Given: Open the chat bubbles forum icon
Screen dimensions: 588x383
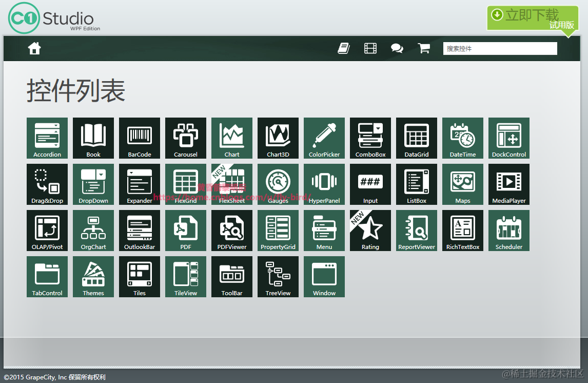Looking at the screenshot, I should pyautogui.click(x=397, y=48).
